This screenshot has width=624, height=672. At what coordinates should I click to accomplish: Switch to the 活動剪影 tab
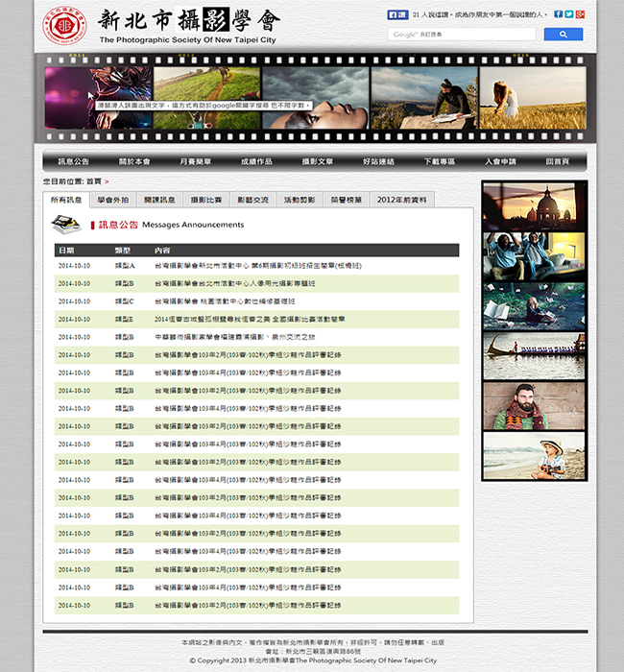(300, 200)
